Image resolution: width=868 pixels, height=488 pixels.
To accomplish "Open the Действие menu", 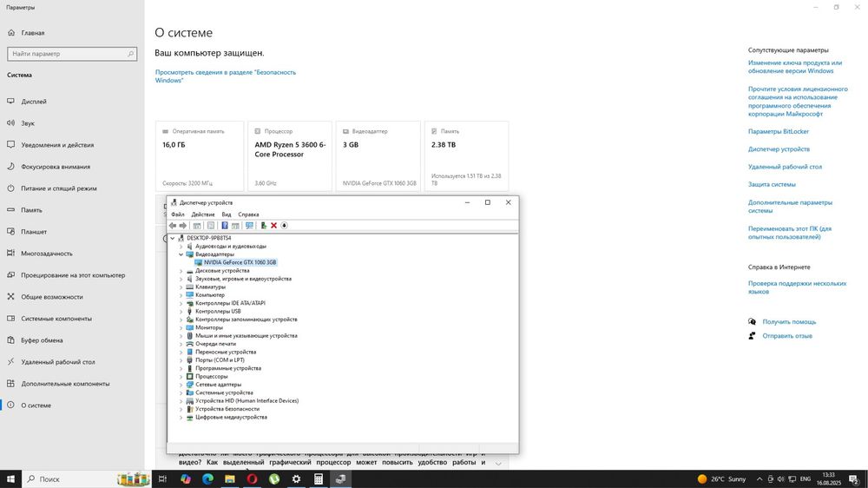I will 202,214.
